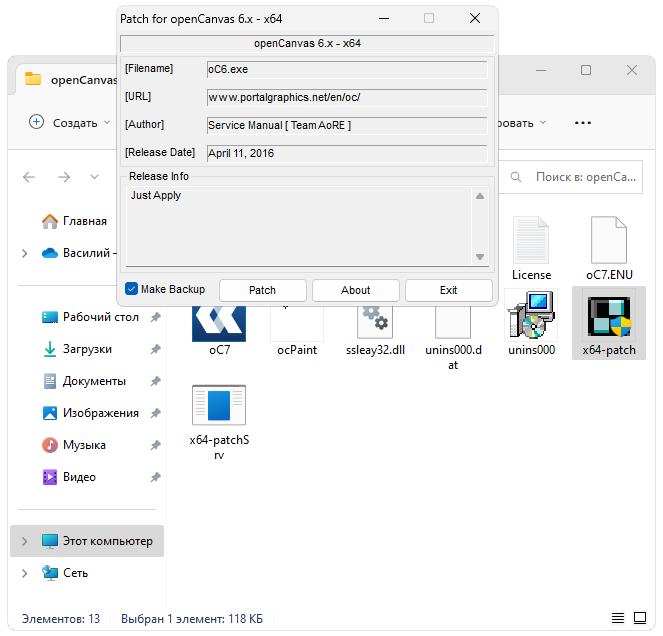Click the Just Apply release info text
The image size is (663, 636).
[x=156, y=195]
